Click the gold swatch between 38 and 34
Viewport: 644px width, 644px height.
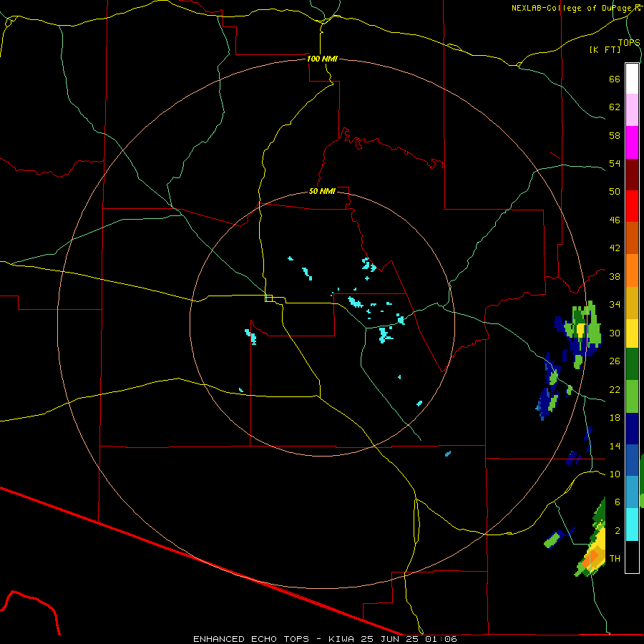(x=632, y=302)
